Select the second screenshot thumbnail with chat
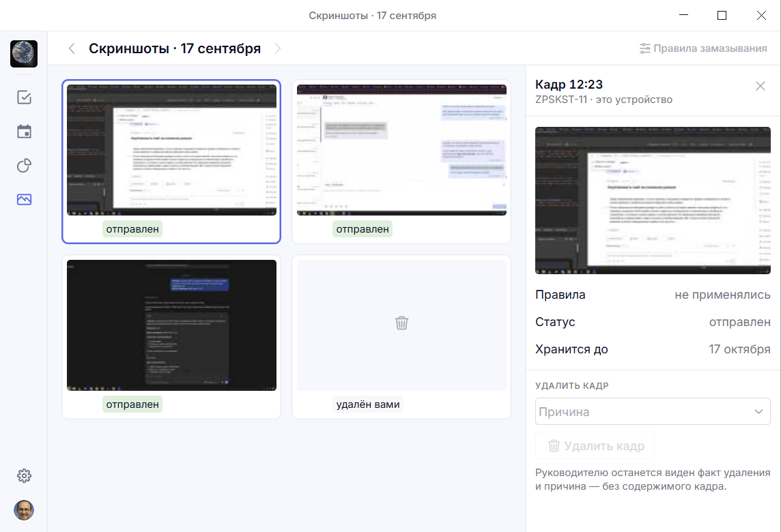Image resolution: width=781 pixels, height=532 pixels. (401, 150)
